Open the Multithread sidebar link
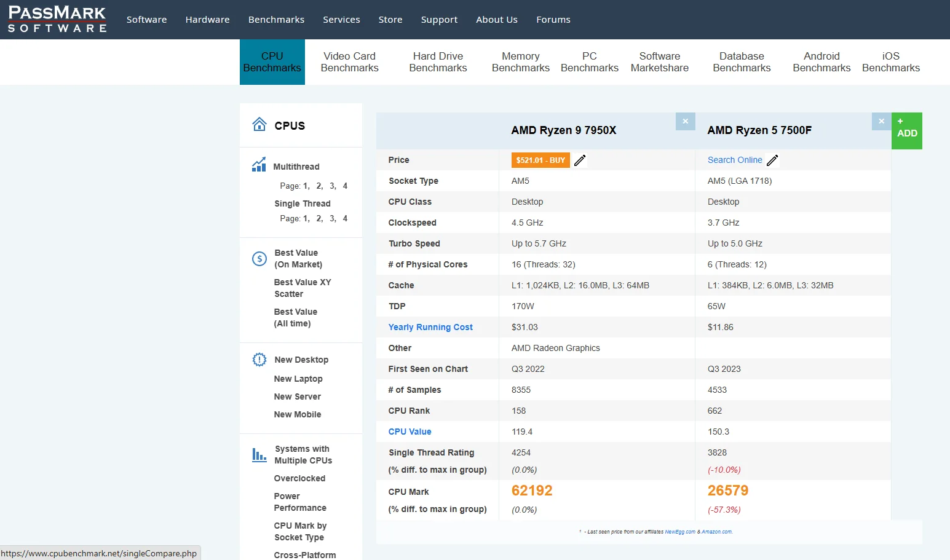The image size is (950, 560). pos(296,167)
